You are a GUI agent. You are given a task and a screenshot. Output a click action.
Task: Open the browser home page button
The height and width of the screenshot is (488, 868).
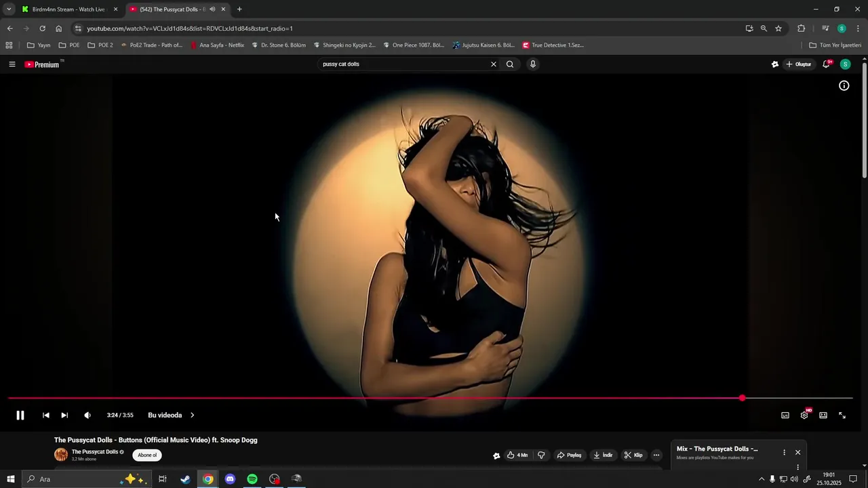[x=58, y=28]
